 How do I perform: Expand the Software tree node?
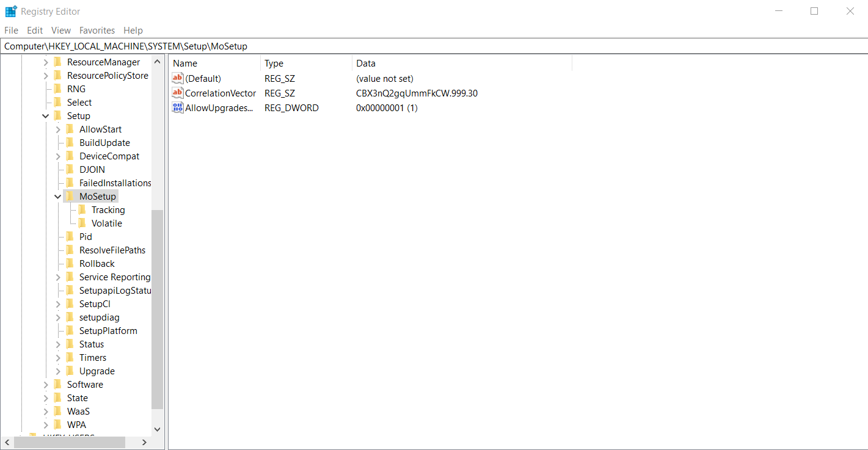(x=46, y=384)
